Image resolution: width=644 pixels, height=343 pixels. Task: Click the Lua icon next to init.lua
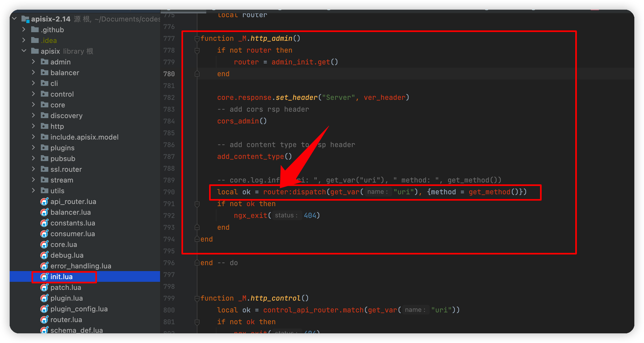[x=44, y=277]
